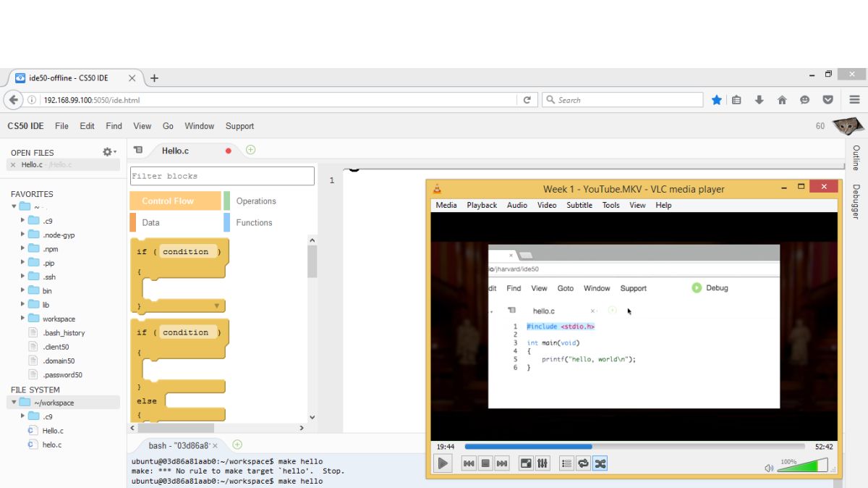
Task: Click the VLC total time 52:42
Action: 824,447
